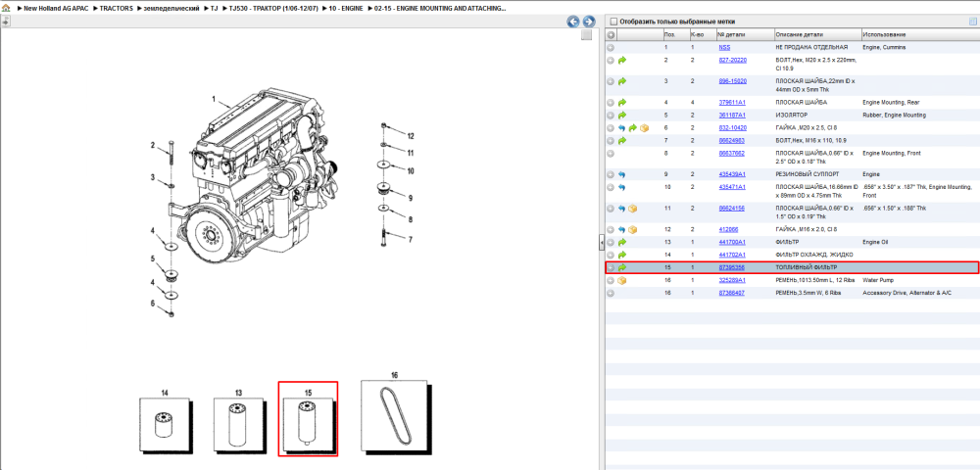Image resolution: width=980 pixels, height=470 pixels.
Task: Add part NSS with its plus circle
Action: [611, 47]
